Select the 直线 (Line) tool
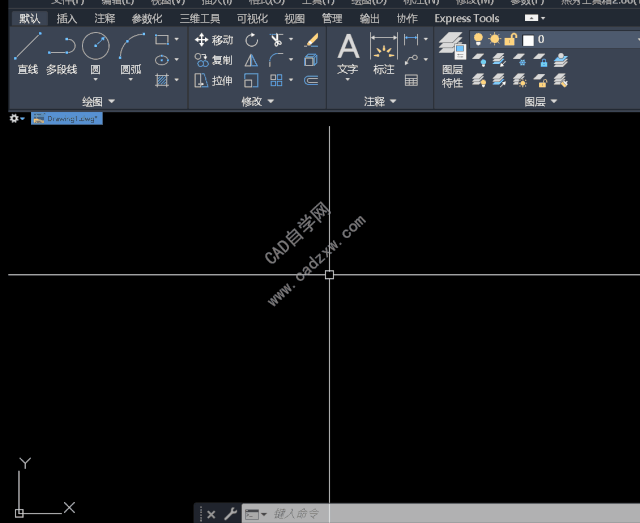 pyautogui.click(x=27, y=54)
